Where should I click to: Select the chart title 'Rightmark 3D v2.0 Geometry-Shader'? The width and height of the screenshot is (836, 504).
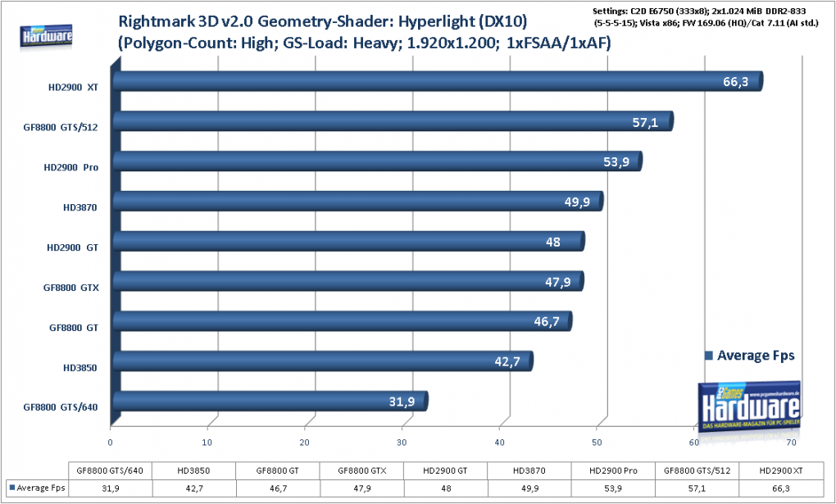point(256,22)
